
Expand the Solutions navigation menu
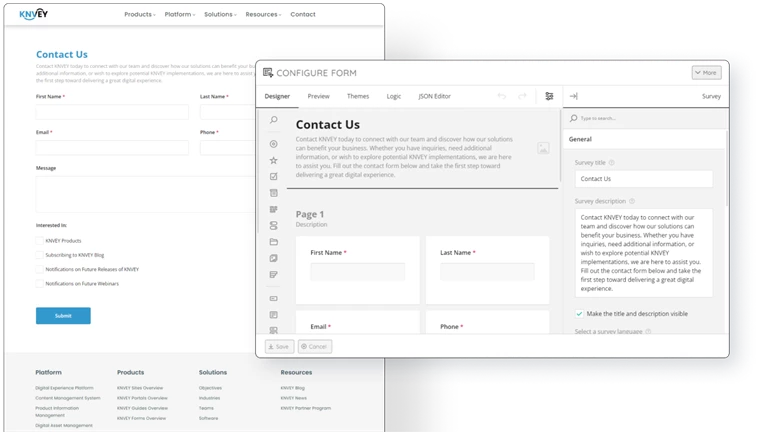(220, 15)
